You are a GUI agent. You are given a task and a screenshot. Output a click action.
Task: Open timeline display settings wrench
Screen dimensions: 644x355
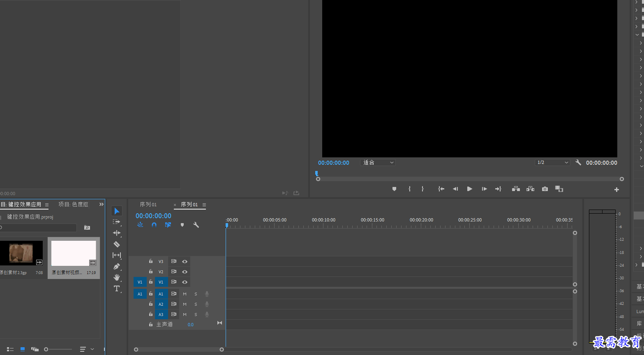click(196, 225)
